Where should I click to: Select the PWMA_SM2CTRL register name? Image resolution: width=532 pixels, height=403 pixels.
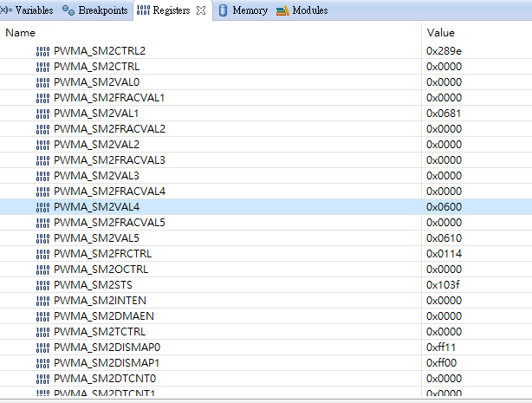click(x=96, y=67)
